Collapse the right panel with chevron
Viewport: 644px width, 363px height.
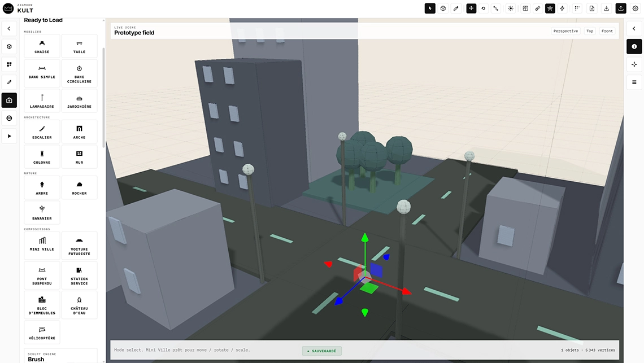pos(634,29)
